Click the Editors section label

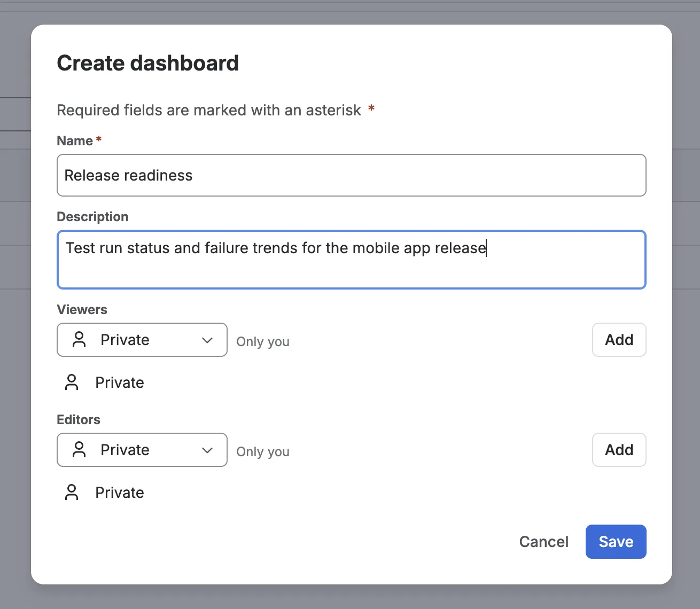coord(79,420)
